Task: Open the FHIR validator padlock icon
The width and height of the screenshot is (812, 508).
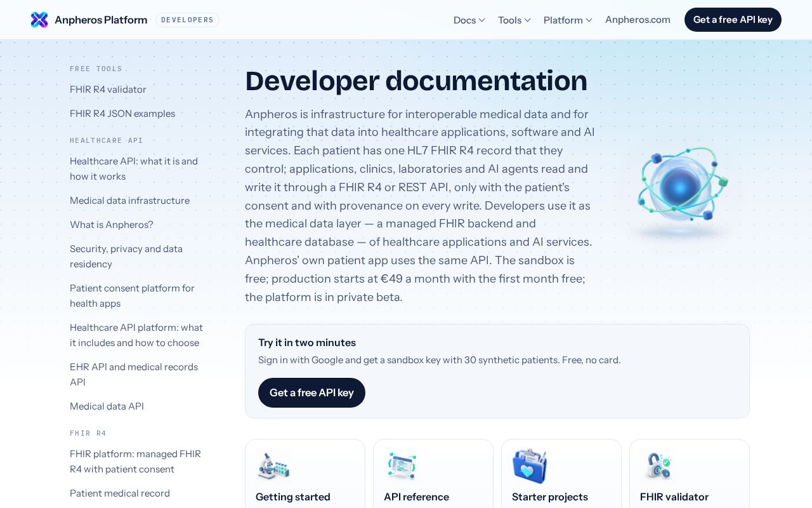Action: tap(658, 466)
